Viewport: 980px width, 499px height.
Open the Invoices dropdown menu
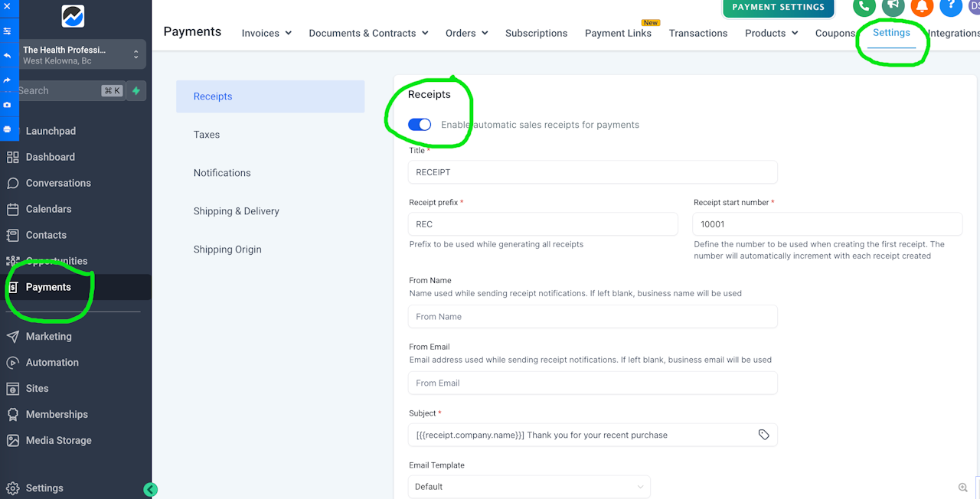coord(266,33)
